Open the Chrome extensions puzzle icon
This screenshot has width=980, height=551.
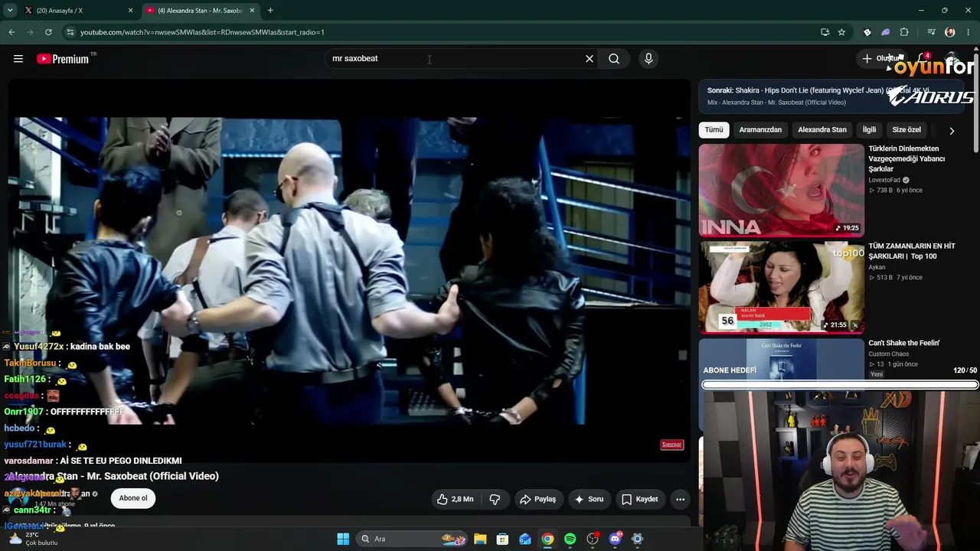904,32
